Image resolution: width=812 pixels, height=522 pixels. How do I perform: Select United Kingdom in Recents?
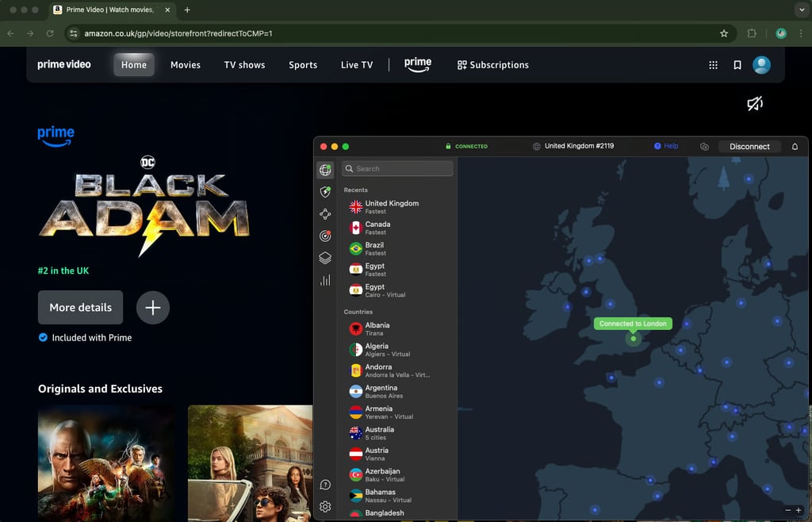[x=396, y=207]
